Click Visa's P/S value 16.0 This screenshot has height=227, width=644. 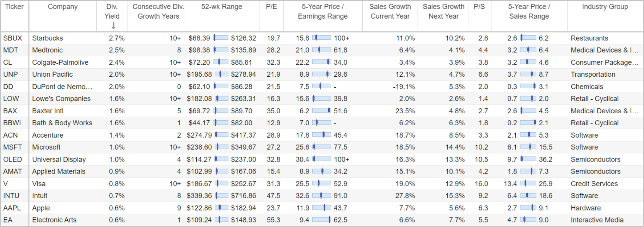click(x=481, y=184)
